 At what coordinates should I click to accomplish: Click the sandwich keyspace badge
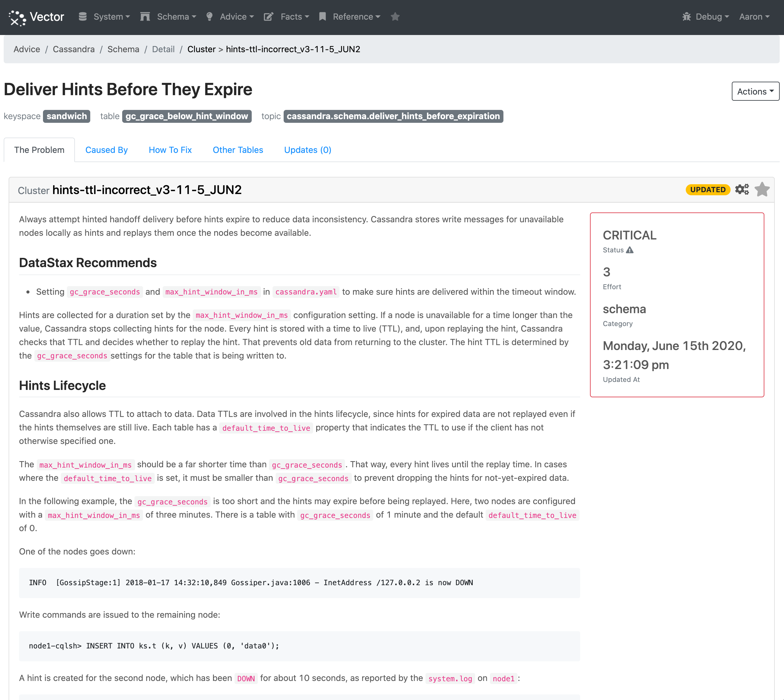67,116
